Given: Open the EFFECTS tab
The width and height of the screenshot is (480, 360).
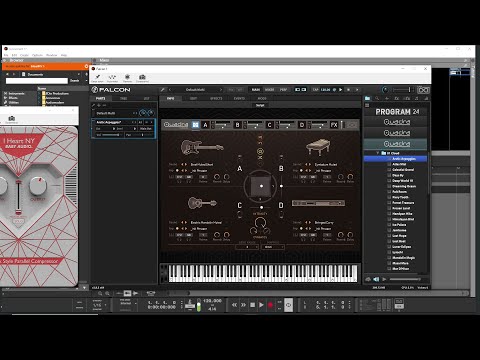Looking at the screenshot, I should coord(216,99).
